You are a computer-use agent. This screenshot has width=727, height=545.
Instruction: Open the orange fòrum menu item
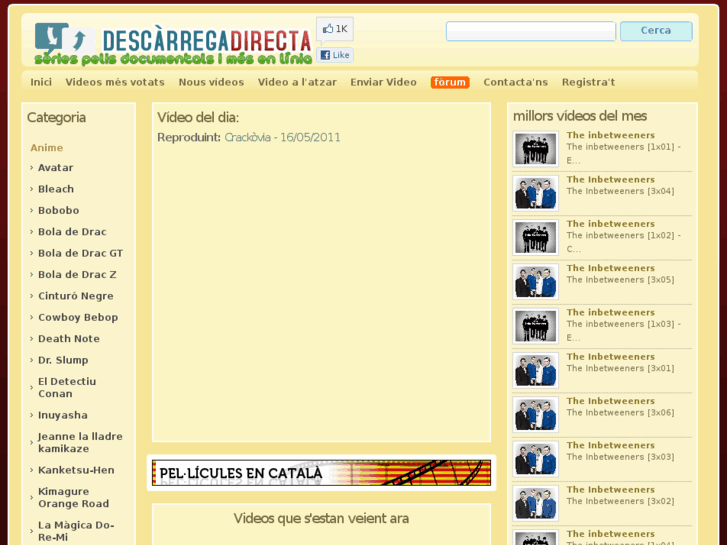450,82
